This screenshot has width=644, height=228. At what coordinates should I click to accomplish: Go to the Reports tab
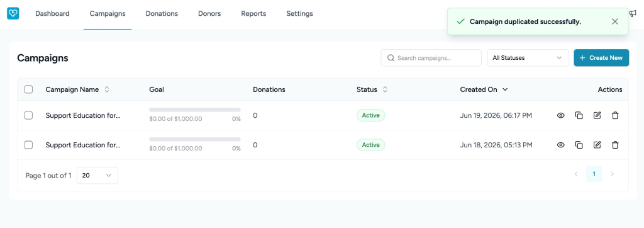(x=253, y=14)
